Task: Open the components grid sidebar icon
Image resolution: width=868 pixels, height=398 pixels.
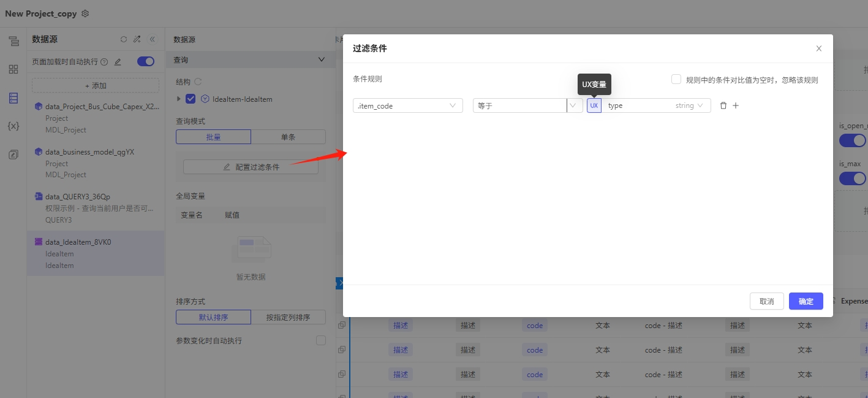Action: 13,69
